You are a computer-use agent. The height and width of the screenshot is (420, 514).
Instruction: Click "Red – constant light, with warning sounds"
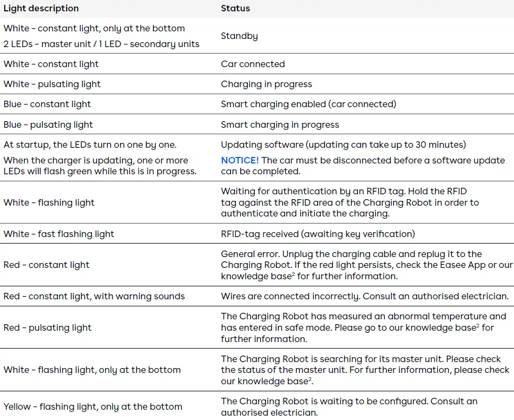[x=94, y=296]
